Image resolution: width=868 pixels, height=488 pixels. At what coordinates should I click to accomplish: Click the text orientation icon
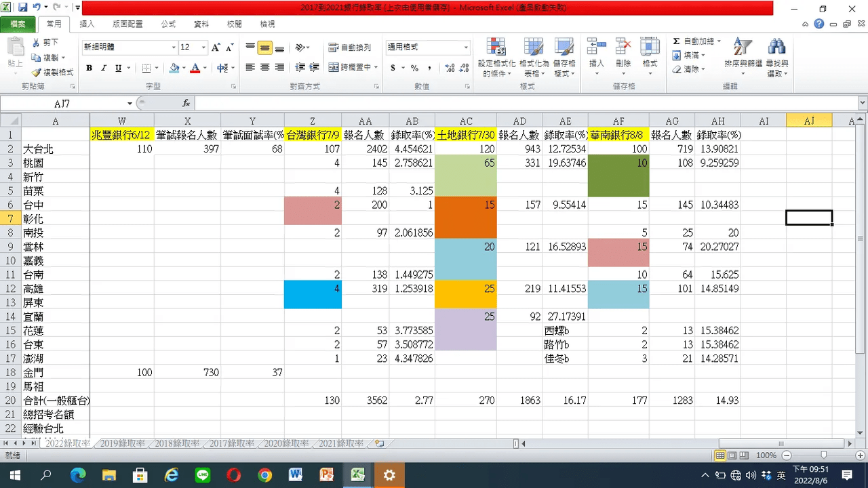pyautogui.click(x=300, y=47)
